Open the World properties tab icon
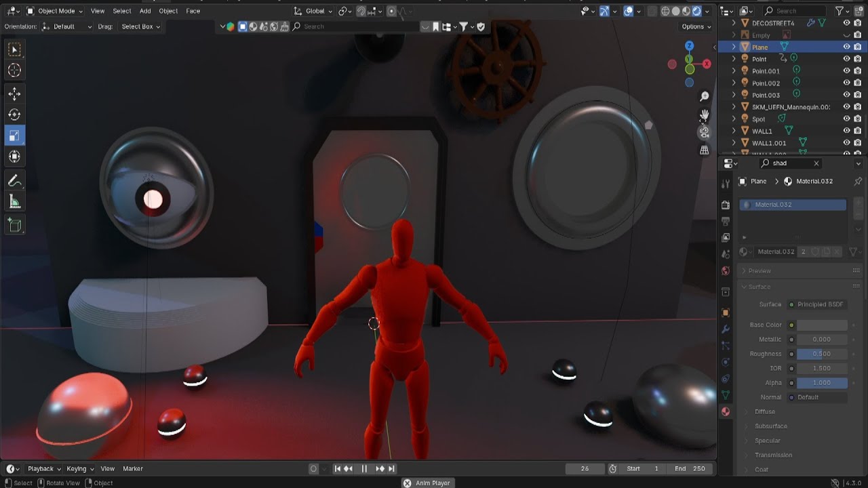Viewport: 868px width, 488px height. click(x=726, y=270)
